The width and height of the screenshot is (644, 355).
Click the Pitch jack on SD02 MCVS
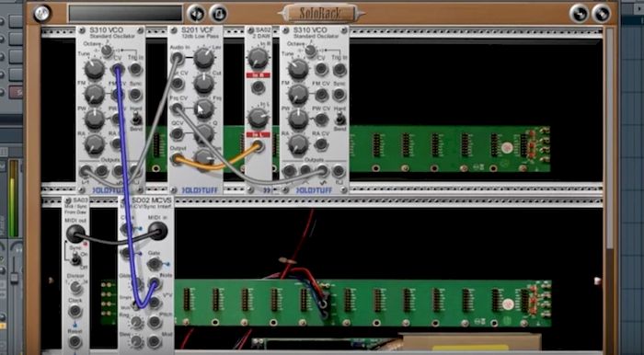tap(155, 322)
